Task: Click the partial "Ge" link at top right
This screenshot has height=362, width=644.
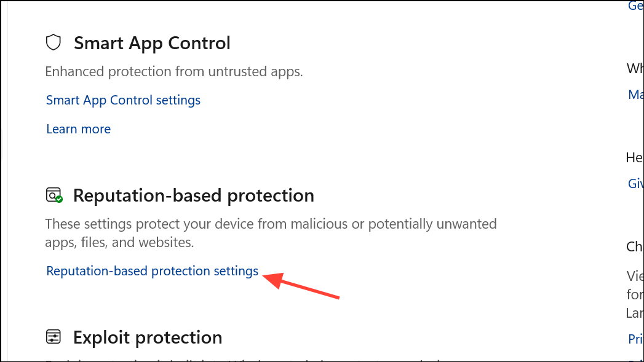Action: pos(635,6)
